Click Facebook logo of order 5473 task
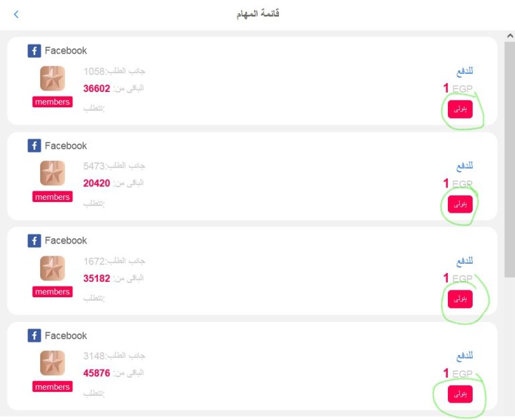The width and height of the screenshot is (515, 420). pos(34,146)
